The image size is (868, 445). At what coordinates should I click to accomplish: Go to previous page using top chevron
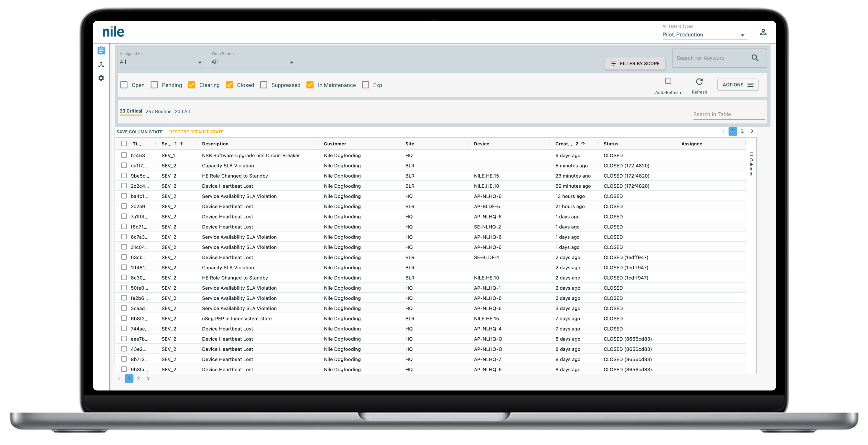pyautogui.click(x=723, y=131)
